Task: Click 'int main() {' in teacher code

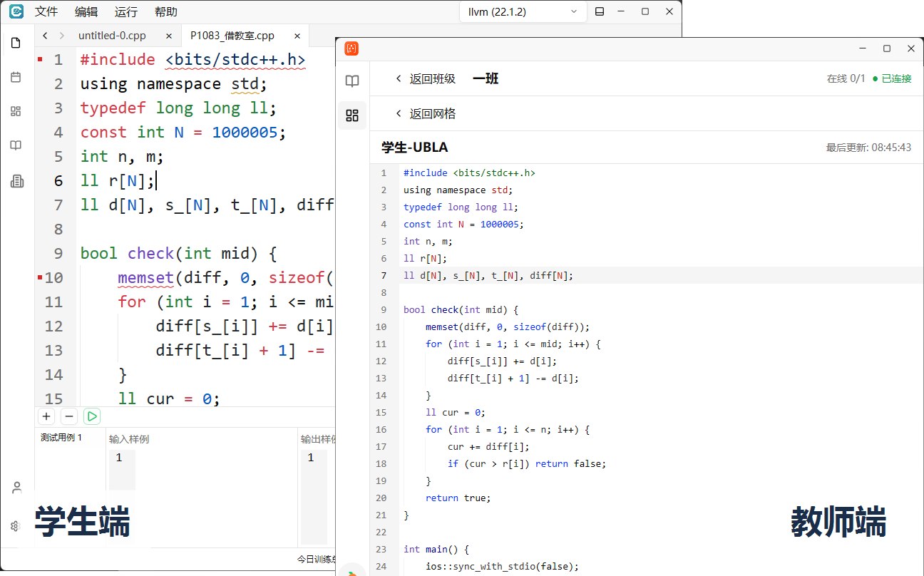Action: pyautogui.click(x=436, y=549)
